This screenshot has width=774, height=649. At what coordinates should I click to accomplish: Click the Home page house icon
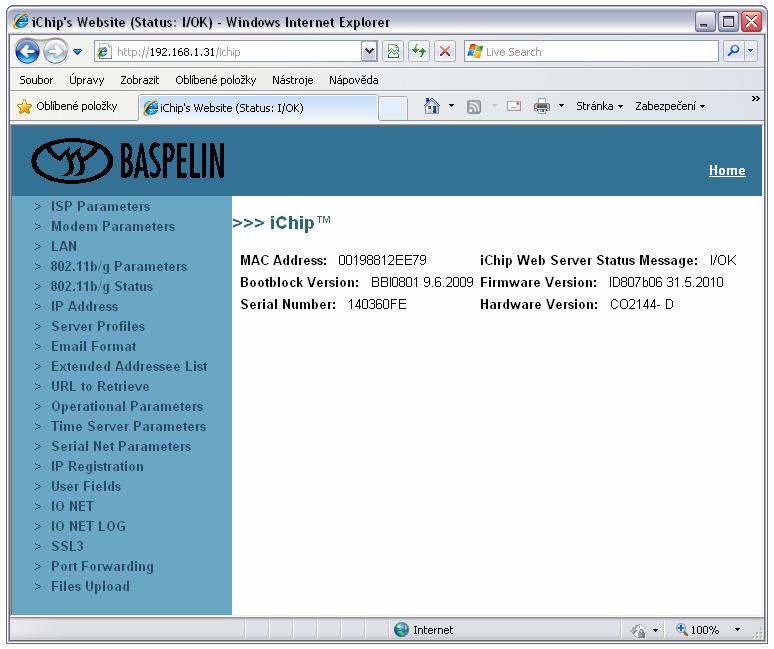point(432,106)
